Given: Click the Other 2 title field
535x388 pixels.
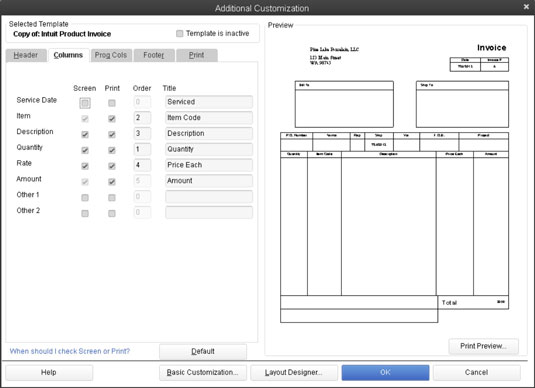Looking at the screenshot, I should (x=209, y=212).
